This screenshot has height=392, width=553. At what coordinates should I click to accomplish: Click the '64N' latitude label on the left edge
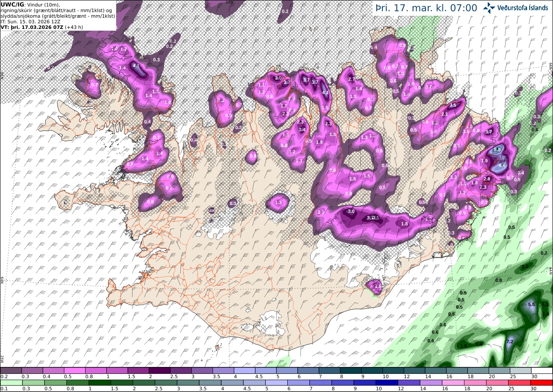2,279
